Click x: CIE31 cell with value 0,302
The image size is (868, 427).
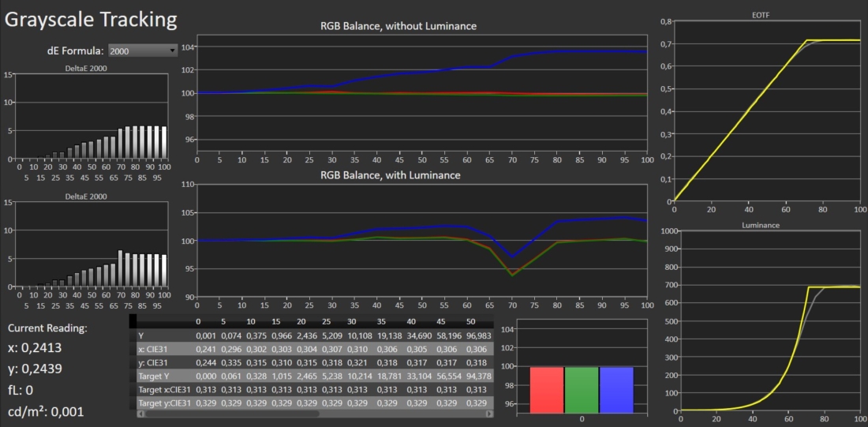(x=257, y=349)
